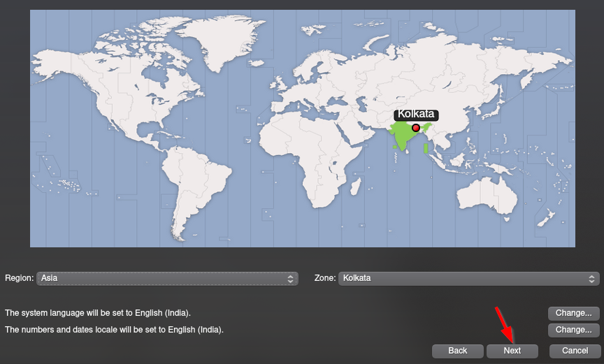This screenshot has width=604, height=364.
Task: Click the numbers and dates locale text
Action: tap(115, 330)
